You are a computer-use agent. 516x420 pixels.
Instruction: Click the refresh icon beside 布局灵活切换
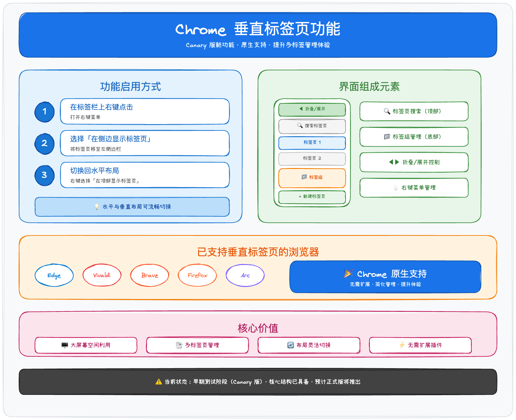[x=290, y=345]
